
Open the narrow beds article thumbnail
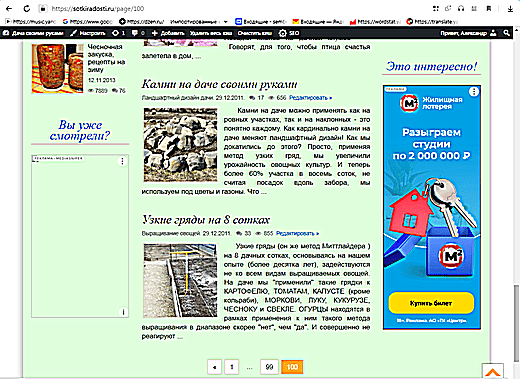180,280
